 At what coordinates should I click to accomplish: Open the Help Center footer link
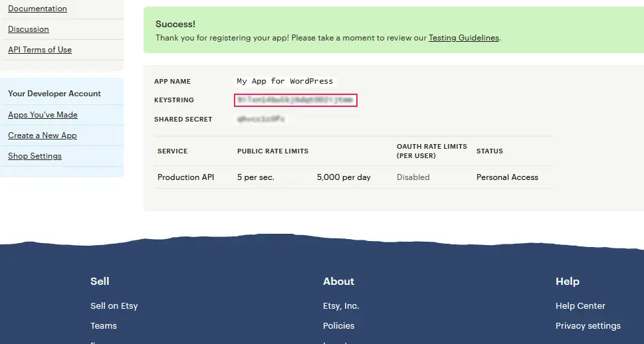tap(580, 306)
